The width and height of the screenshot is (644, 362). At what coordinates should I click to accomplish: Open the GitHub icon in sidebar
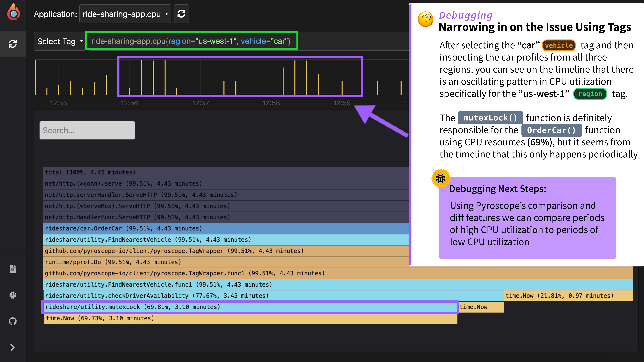pyautogui.click(x=13, y=321)
